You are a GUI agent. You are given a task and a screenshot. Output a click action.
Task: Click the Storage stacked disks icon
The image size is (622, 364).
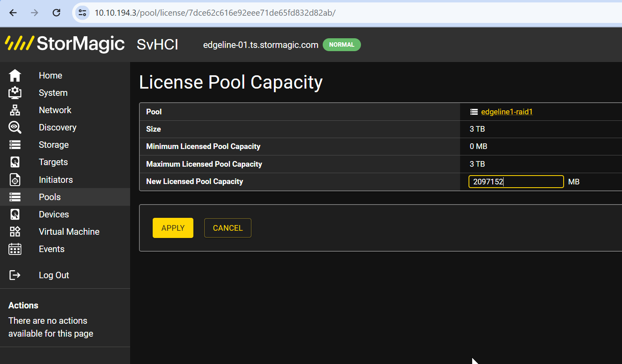tap(15, 145)
